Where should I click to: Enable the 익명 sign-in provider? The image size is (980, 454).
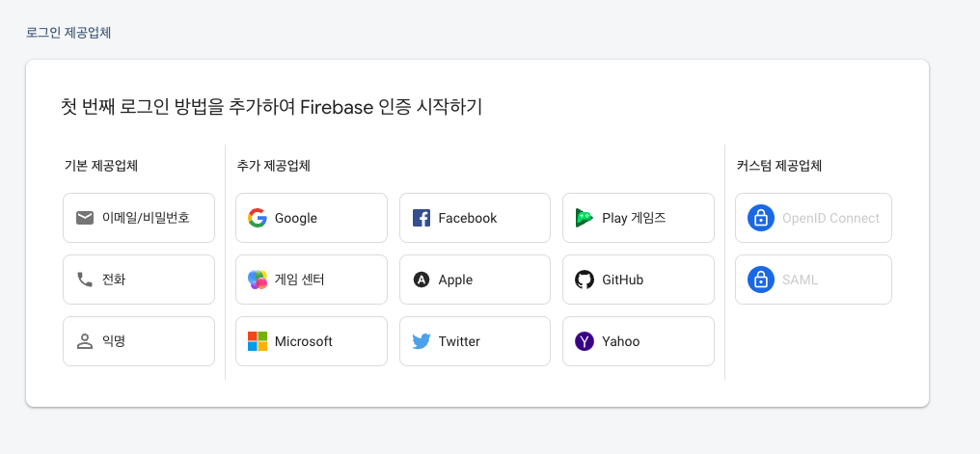139,341
